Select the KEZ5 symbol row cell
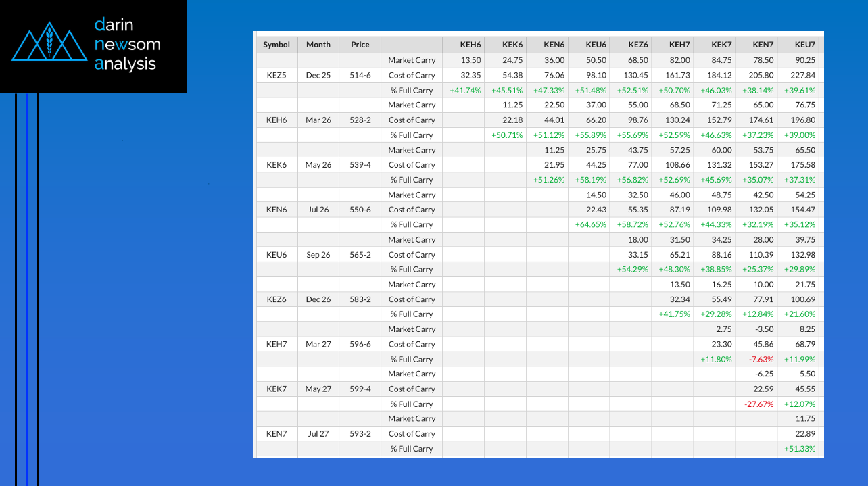 click(276, 76)
